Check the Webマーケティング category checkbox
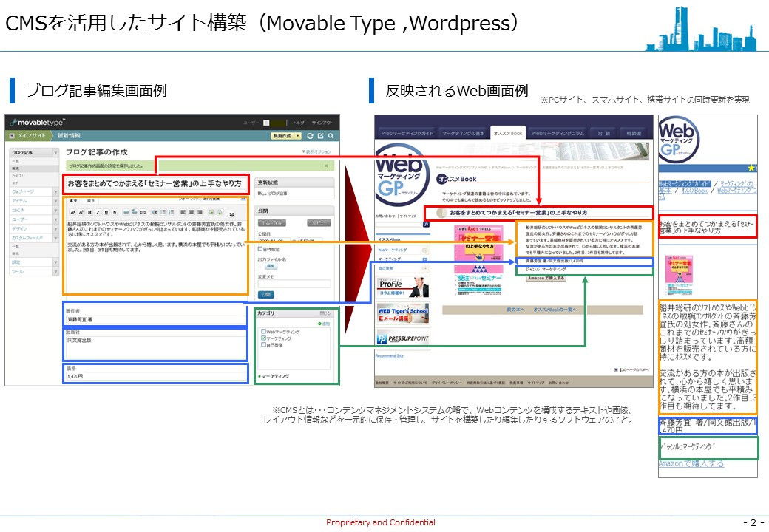Viewport: 769px width, 532px height. [262, 332]
